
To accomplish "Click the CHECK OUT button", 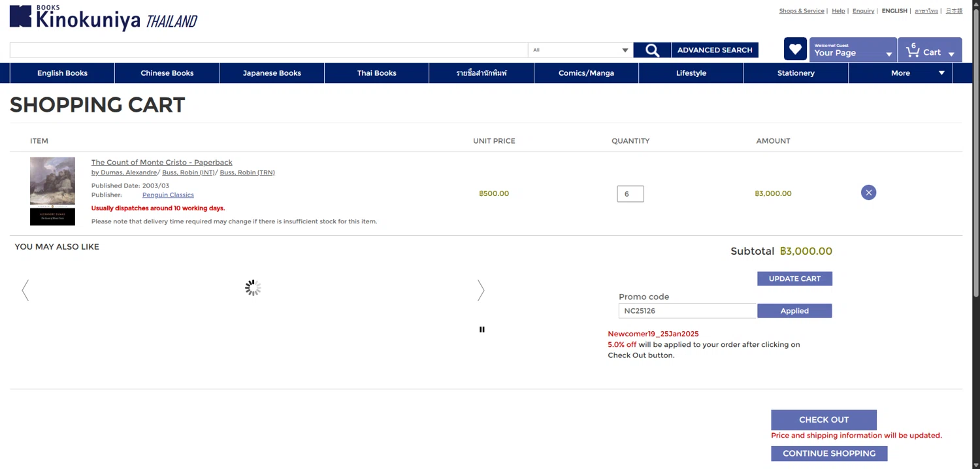I will coord(824,420).
